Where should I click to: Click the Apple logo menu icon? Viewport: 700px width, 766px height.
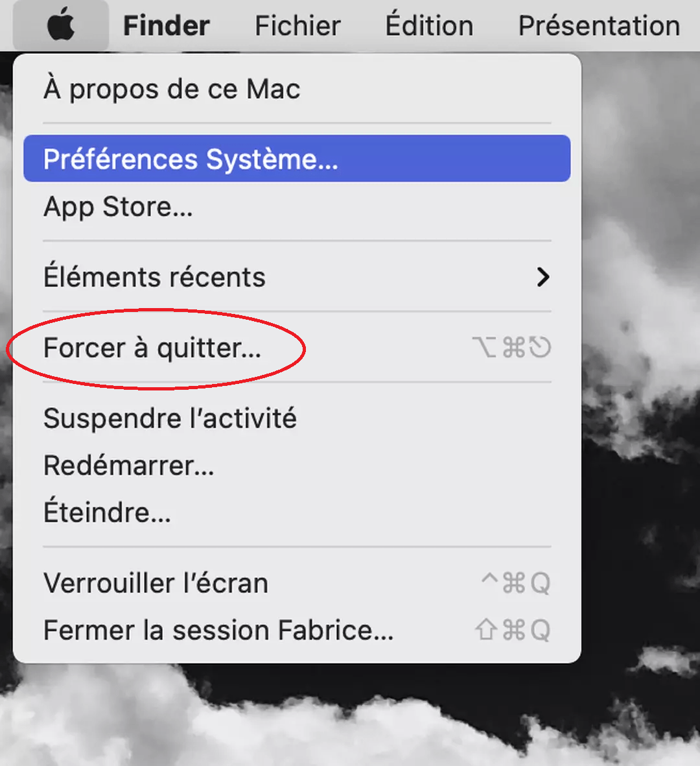coord(61,25)
